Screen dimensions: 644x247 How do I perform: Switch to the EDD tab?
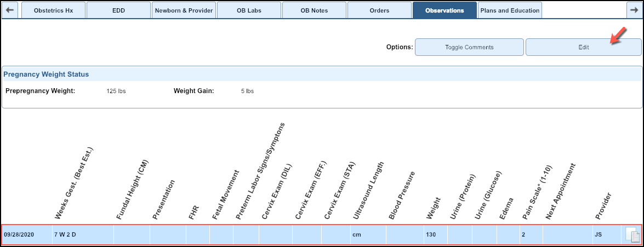click(118, 10)
